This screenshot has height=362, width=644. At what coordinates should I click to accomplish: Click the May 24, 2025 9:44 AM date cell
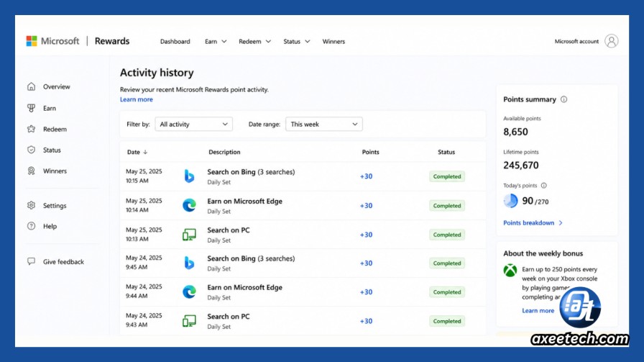coord(144,291)
